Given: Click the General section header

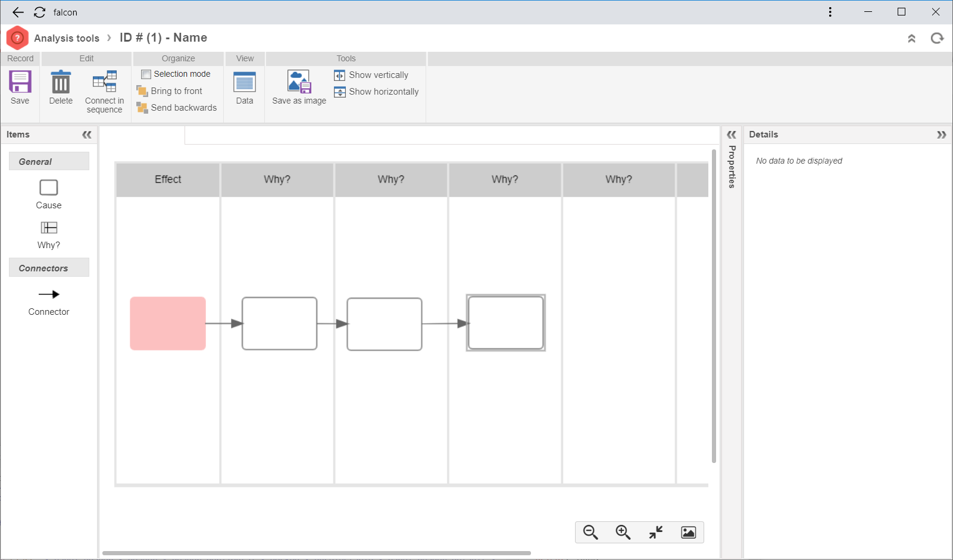Looking at the screenshot, I should coord(49,161).
